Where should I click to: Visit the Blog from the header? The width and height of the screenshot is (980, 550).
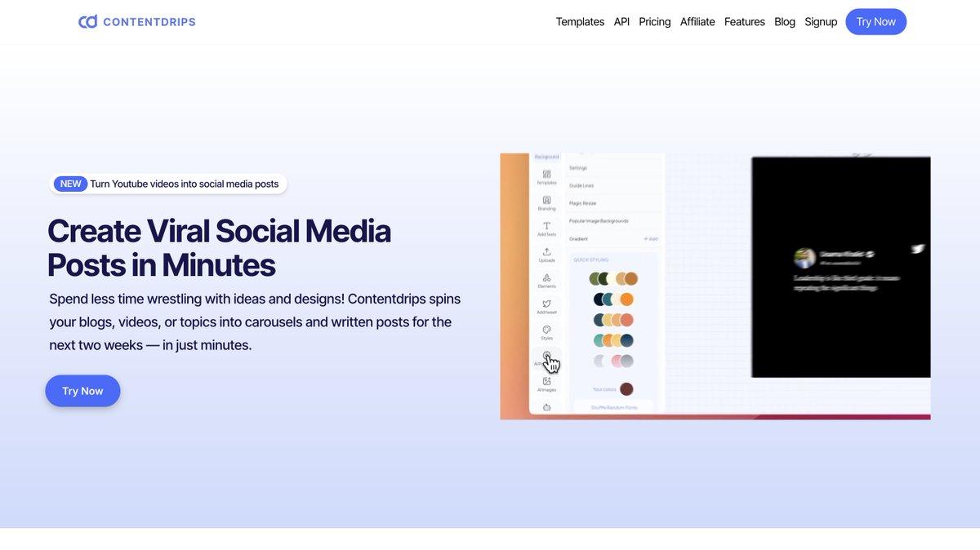point(785,22)
